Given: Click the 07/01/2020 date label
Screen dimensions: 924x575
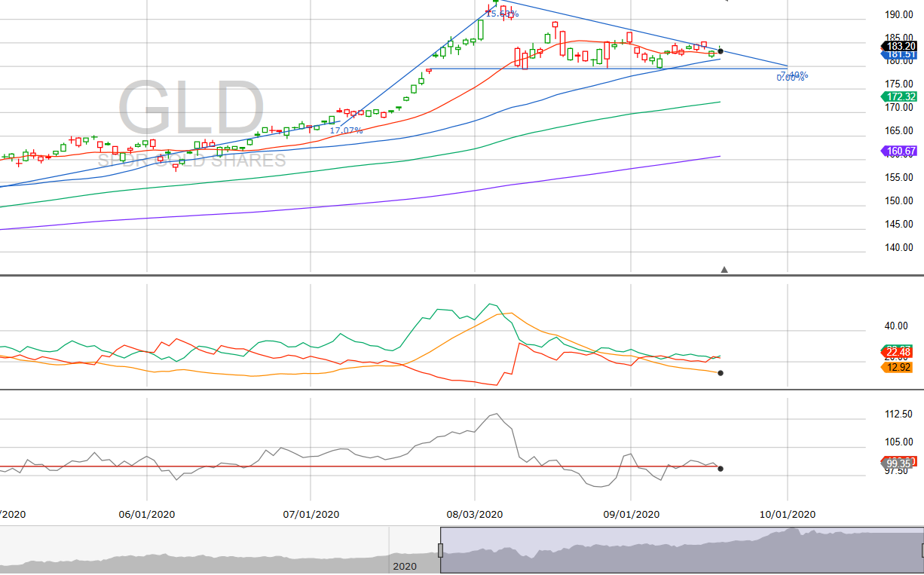Looking at the screenshot, I should pos(311,514).
